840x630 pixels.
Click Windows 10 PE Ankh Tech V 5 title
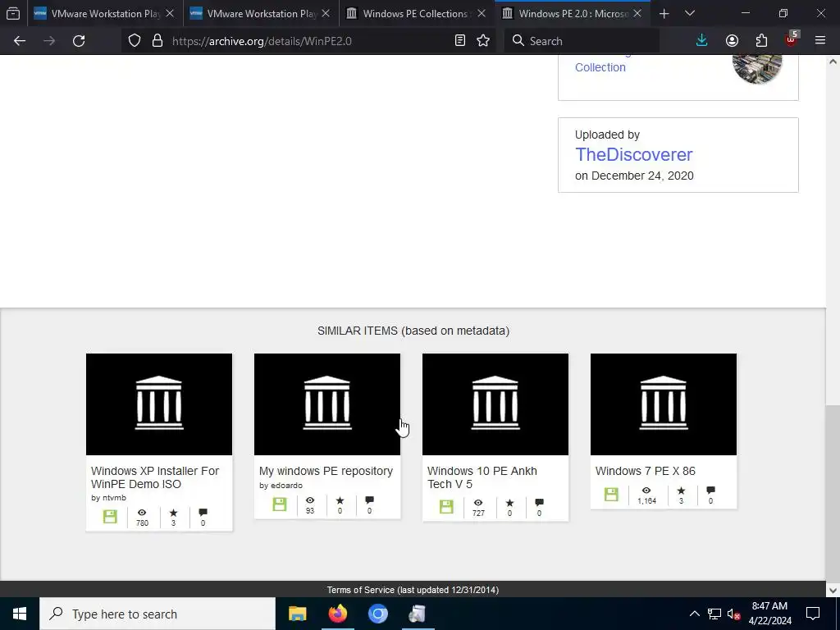[482, 477]
